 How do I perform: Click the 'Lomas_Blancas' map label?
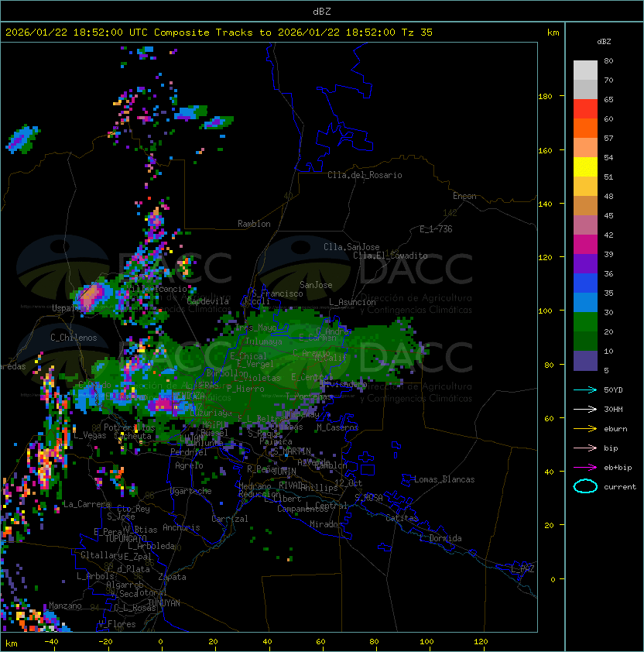pyautogui.click(x=444, y=479)
